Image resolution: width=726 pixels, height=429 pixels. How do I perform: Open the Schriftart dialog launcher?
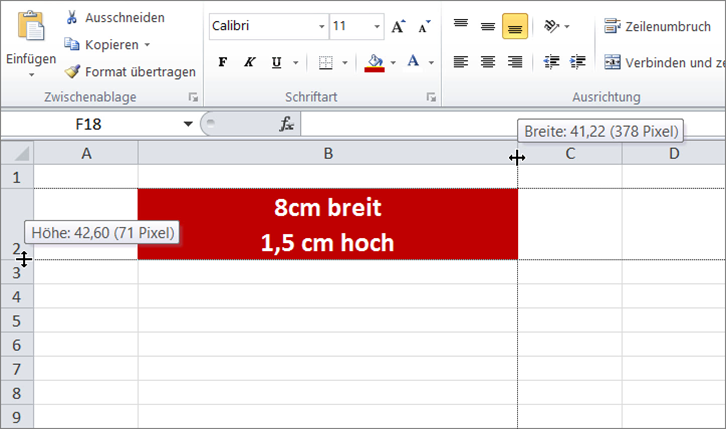pyautogui.click(x=431, y=97)
